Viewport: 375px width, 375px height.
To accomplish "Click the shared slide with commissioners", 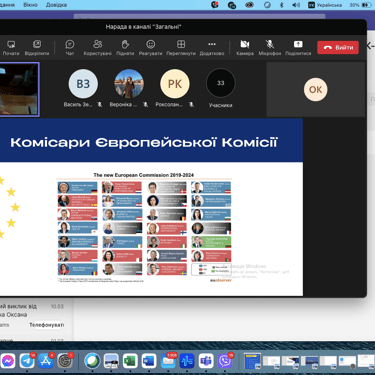I will [151, 207].
